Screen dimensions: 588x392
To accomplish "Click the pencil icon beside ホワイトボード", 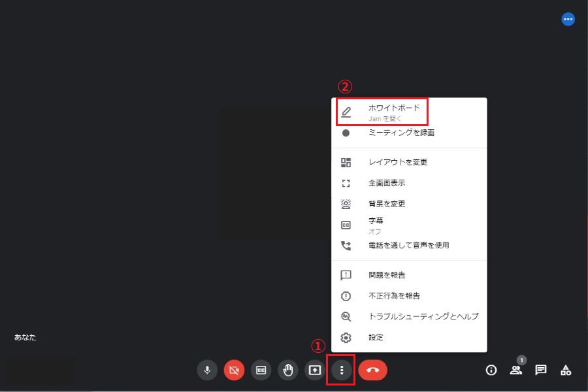I will point(346,112).
